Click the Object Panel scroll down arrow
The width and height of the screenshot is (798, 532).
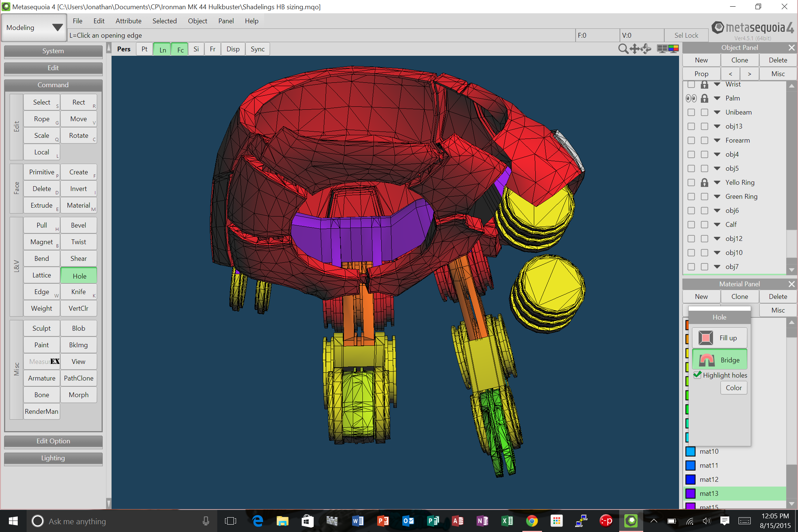tap(791, 270)
